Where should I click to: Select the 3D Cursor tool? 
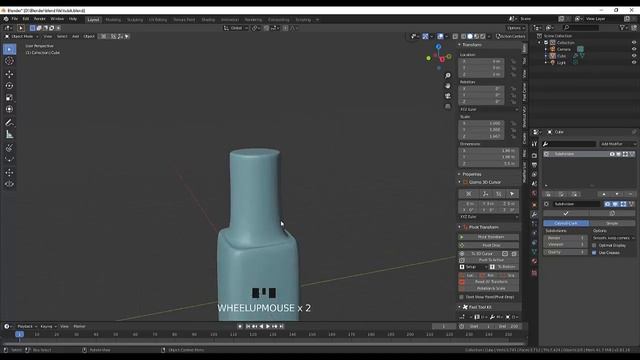[x=9, y=61]
